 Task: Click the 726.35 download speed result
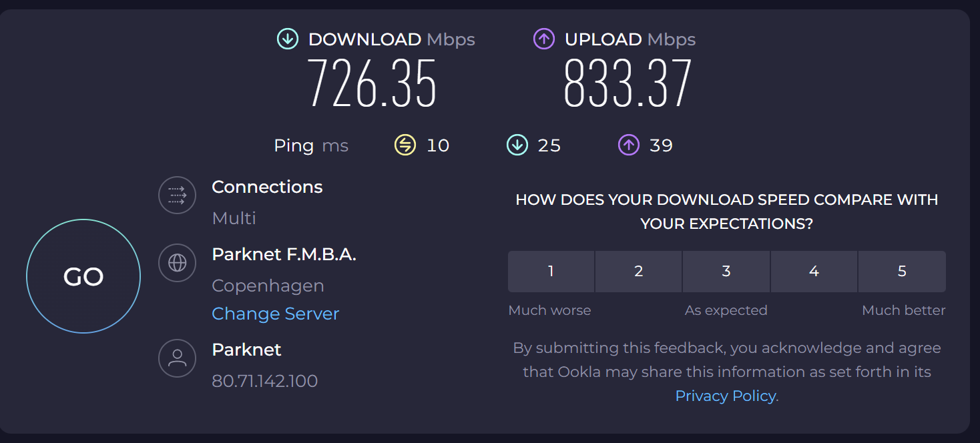(x=372, y=84)
